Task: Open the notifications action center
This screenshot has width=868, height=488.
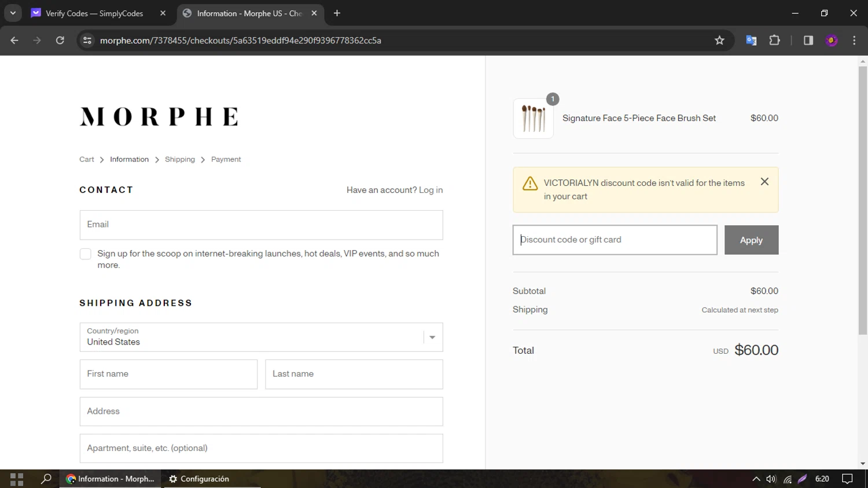Action: 847,479
